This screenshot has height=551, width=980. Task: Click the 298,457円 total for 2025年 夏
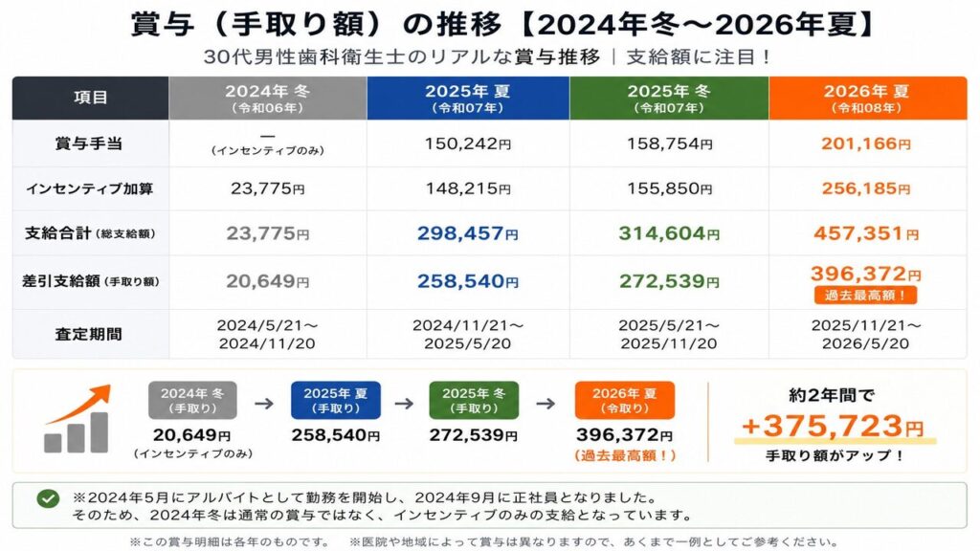click(x=467, y=233)
